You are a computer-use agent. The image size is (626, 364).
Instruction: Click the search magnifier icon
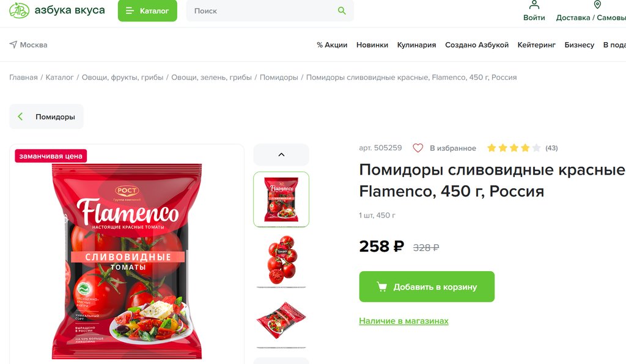[x=342, y=11]
